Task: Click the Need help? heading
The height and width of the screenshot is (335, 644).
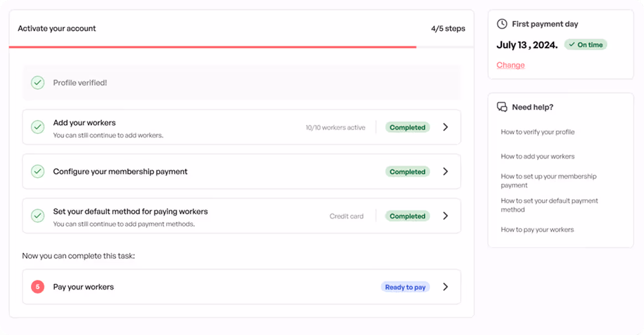Action: coord(532,107)
